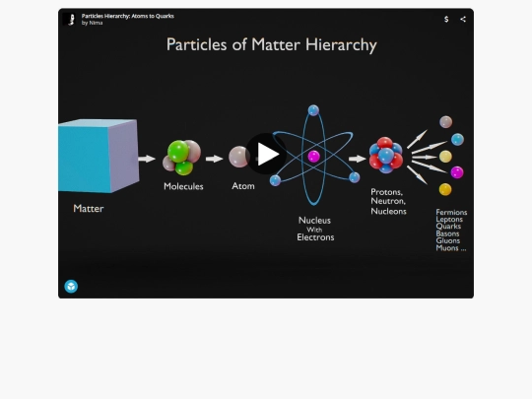Open the dollar-sign purchase icon

[446, 20]
